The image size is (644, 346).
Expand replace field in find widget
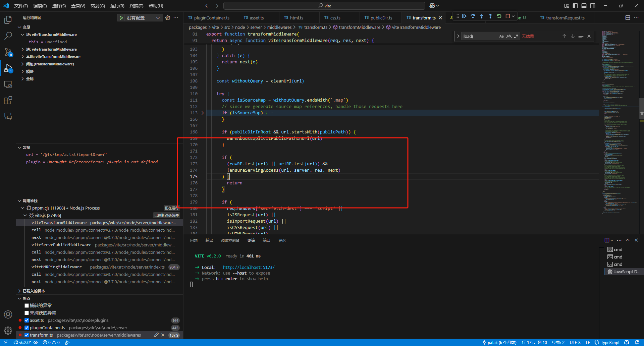coord(458,36)
